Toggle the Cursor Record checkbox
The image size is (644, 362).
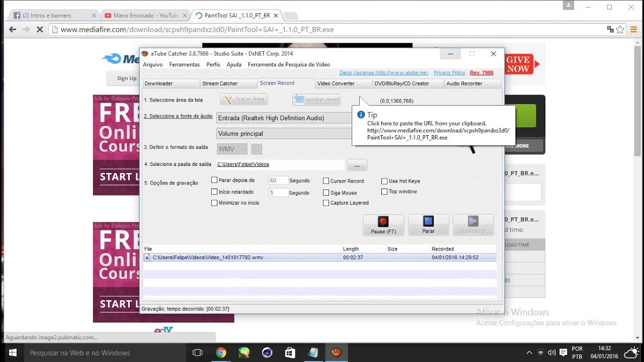pyautogui.click(x=326, y=181)
